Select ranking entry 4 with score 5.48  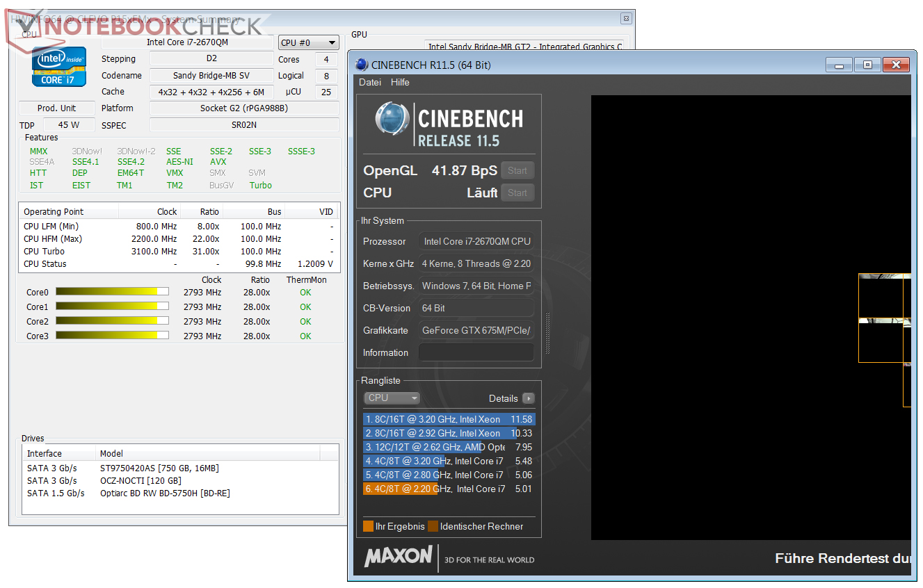point(449,461)
